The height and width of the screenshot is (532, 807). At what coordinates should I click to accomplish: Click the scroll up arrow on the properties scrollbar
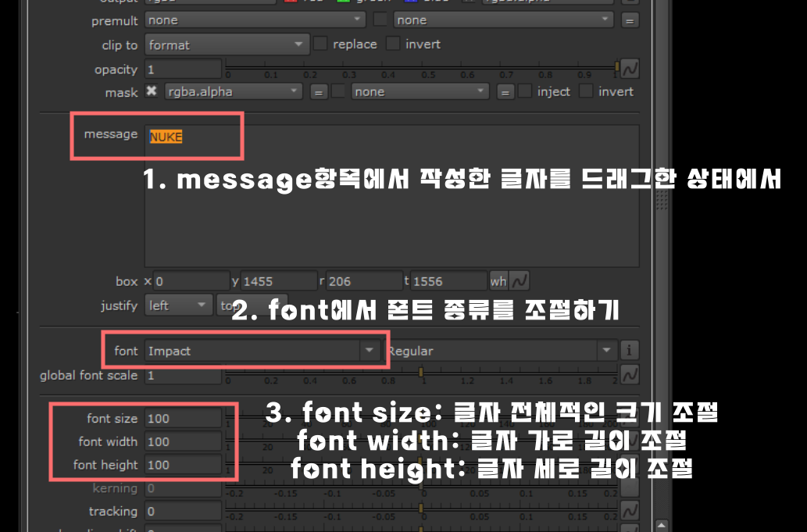coord(662,525)
